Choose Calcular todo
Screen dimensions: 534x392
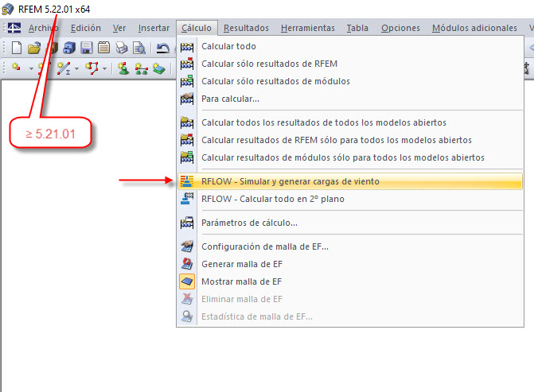[x=350, y=46]
